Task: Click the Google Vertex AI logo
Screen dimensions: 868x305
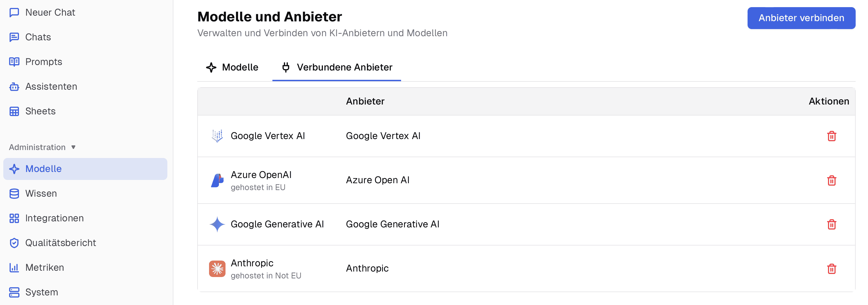Action: pyautogui.click(x=217, y=136)
